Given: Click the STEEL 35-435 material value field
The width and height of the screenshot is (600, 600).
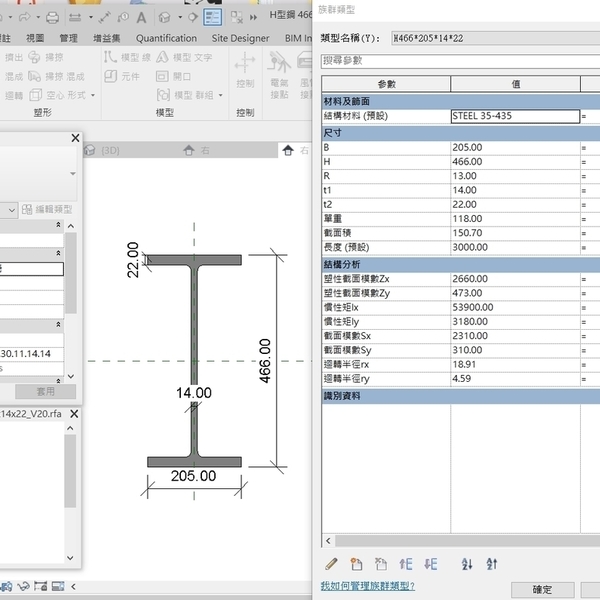Looking at the screenshot, I should pyautogui.click(x=514, y=117).
